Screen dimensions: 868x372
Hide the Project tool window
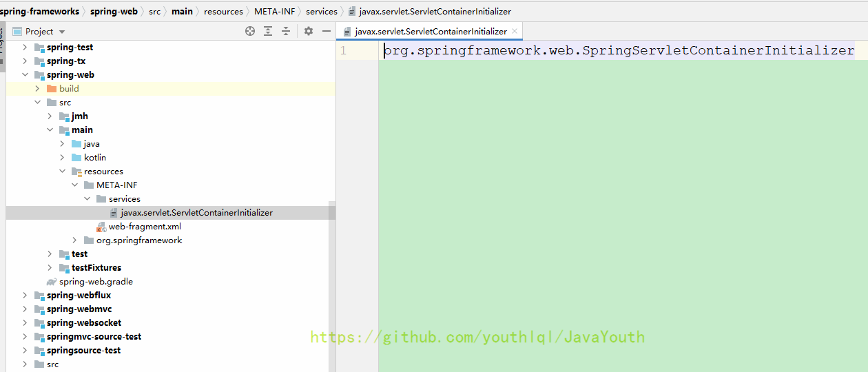point(327,31)
